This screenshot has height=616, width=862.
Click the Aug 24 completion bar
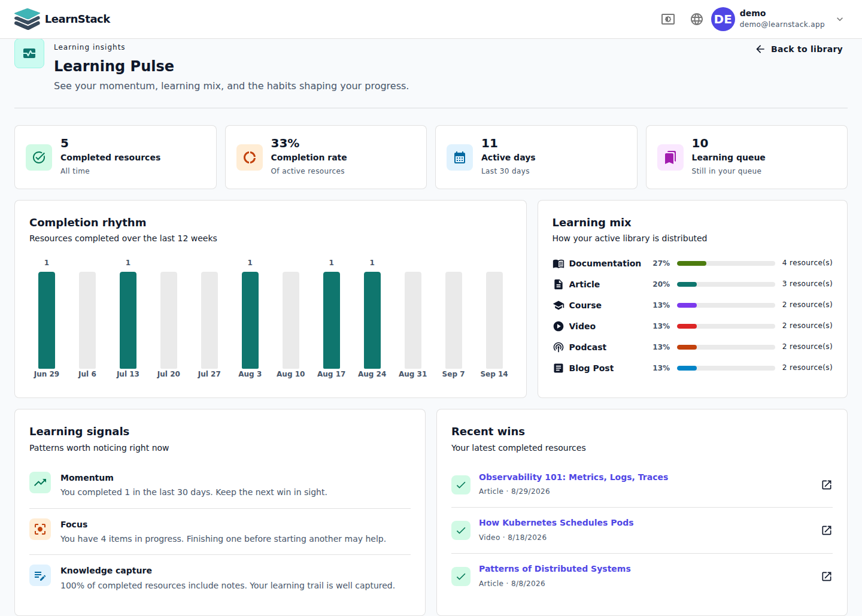click(x=372, y=320)
